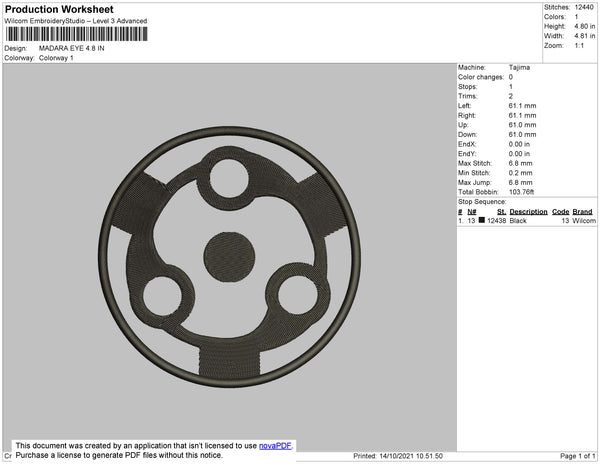Click the Colorway 1 value
This screenshot has width=600, height=464.
pos(56,58)
